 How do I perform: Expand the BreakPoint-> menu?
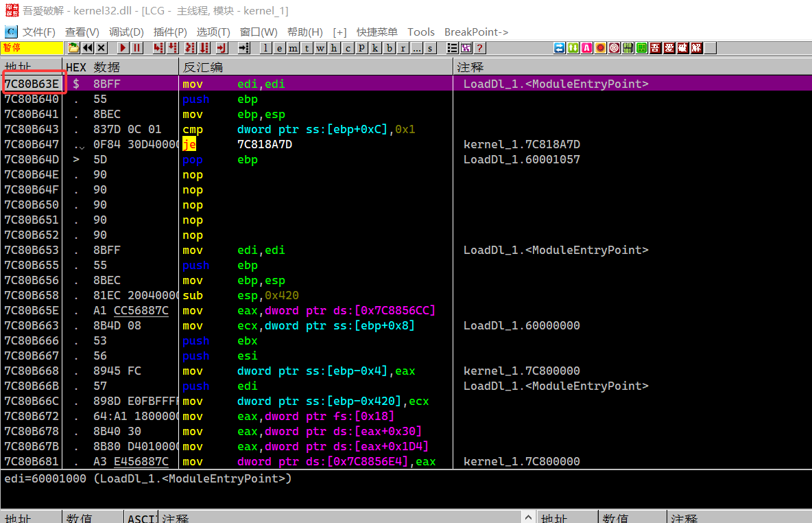(x=476, y=32)
